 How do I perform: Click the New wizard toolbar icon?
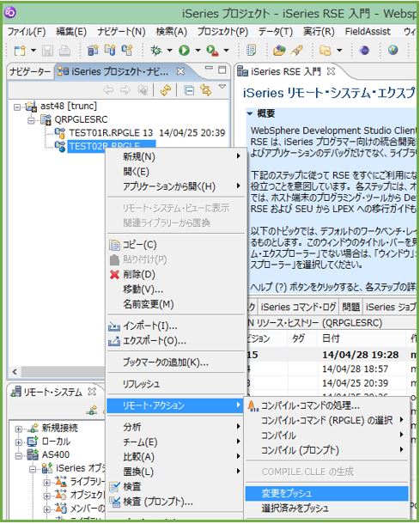tap(20, 51)
